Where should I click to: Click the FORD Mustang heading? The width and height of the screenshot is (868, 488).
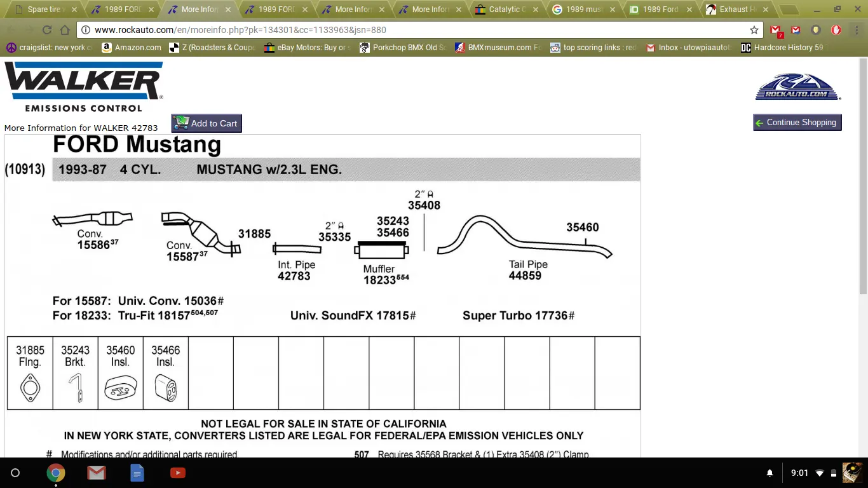click(x=137, y=145)
